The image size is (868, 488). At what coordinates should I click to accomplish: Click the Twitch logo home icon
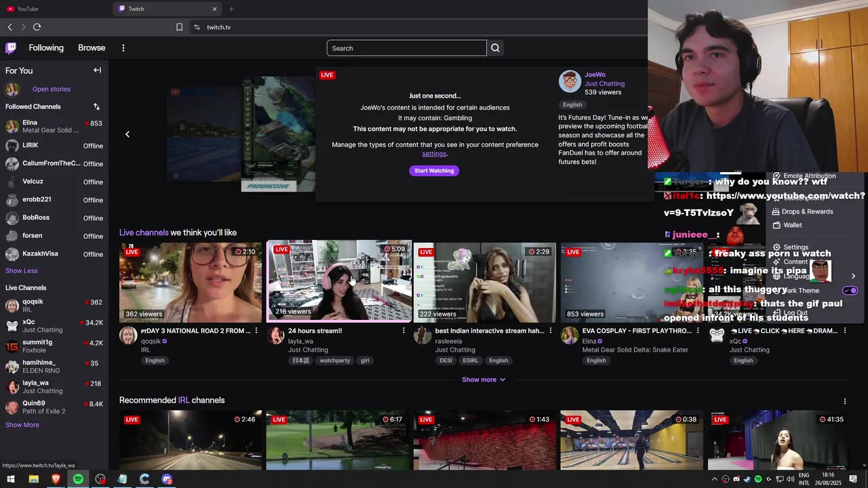[x=11, y=47]
